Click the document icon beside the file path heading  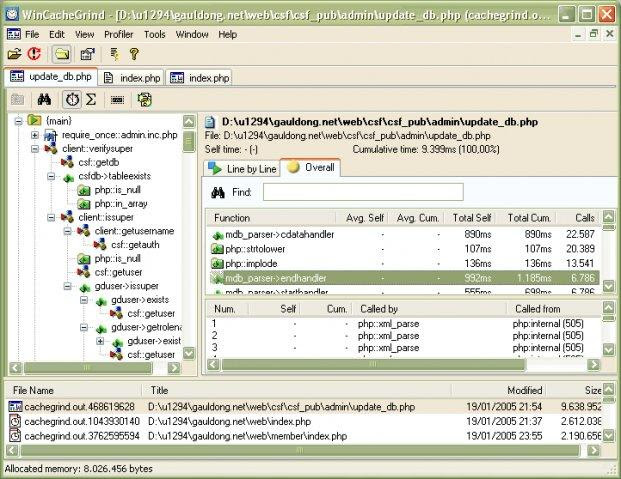pos(210,122)
